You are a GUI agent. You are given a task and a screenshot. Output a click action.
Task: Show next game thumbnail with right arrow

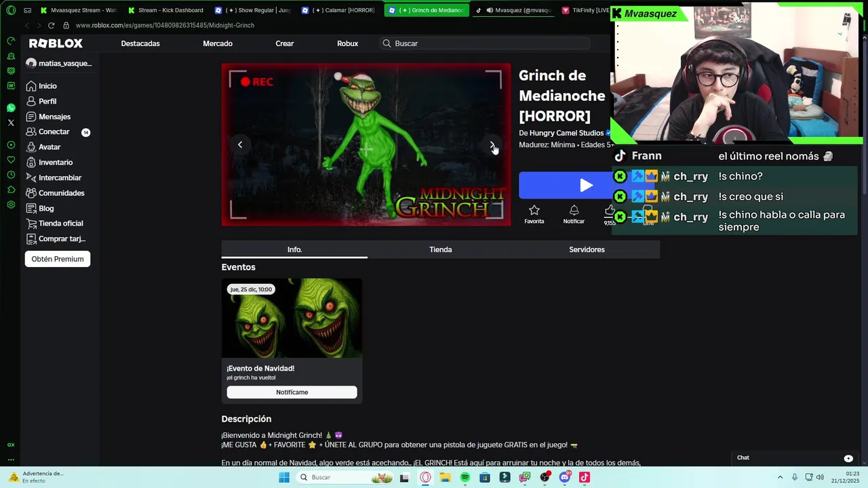click(x=492, y=144)
